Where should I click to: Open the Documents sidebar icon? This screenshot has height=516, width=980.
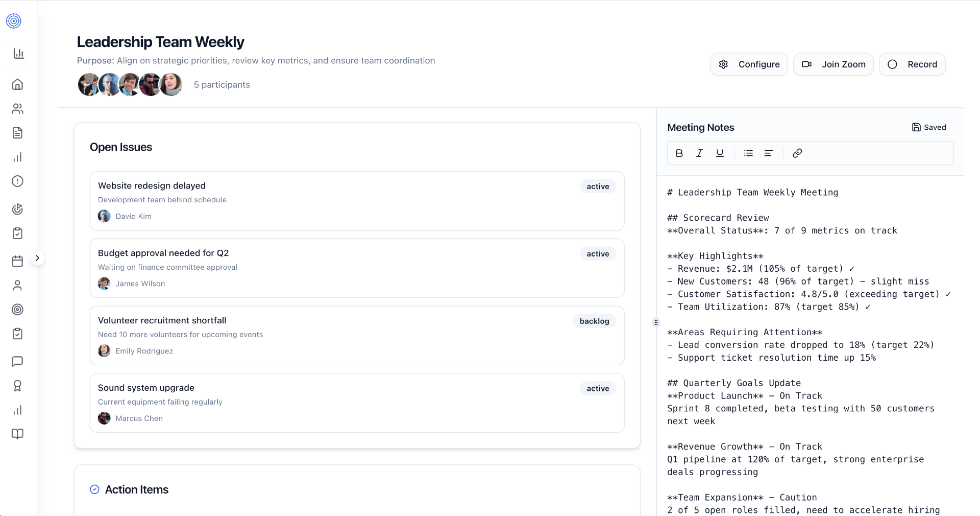(18, 133)
